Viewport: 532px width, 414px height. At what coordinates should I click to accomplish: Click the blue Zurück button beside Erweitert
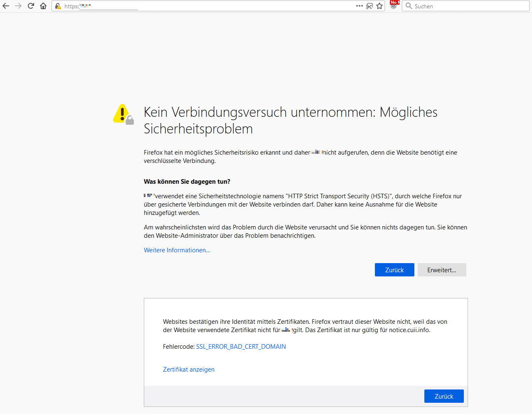(x=394, y=270)
